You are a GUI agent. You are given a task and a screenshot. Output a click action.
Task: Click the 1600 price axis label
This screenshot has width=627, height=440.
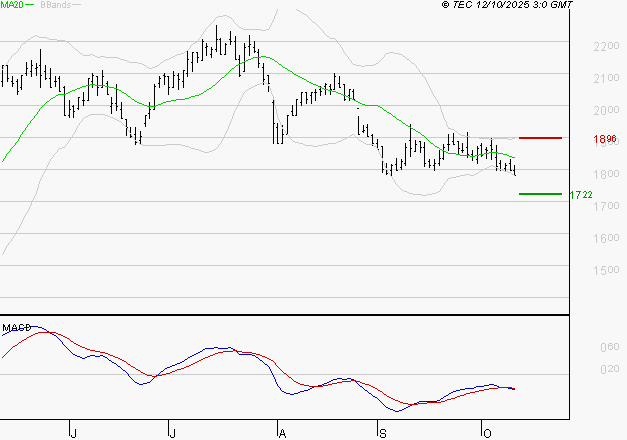point(606,238)
